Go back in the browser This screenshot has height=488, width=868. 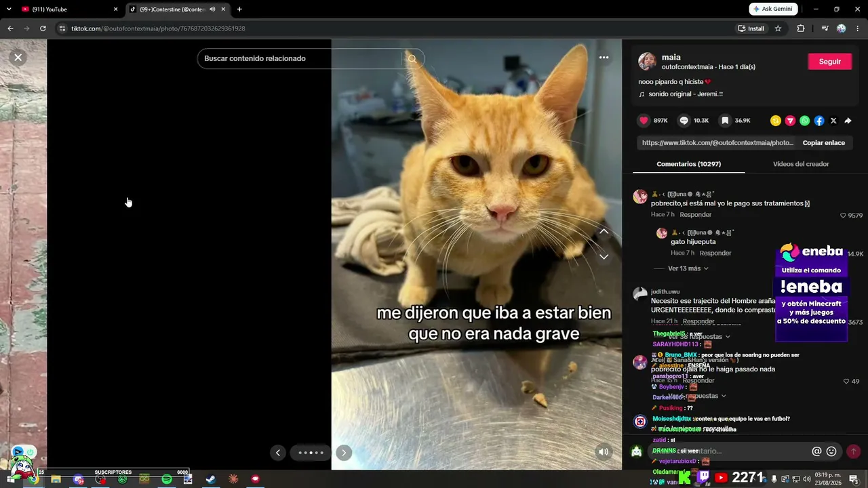pyautogui.click(x=10, y=28)
